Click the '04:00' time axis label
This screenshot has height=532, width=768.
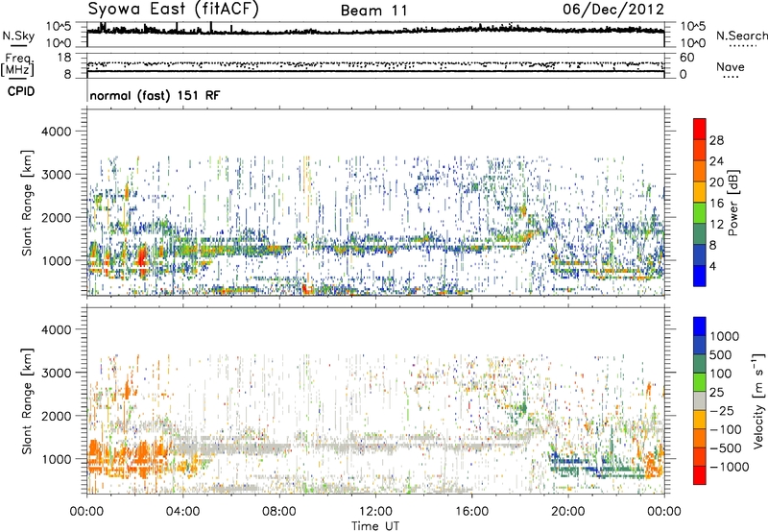182,512
